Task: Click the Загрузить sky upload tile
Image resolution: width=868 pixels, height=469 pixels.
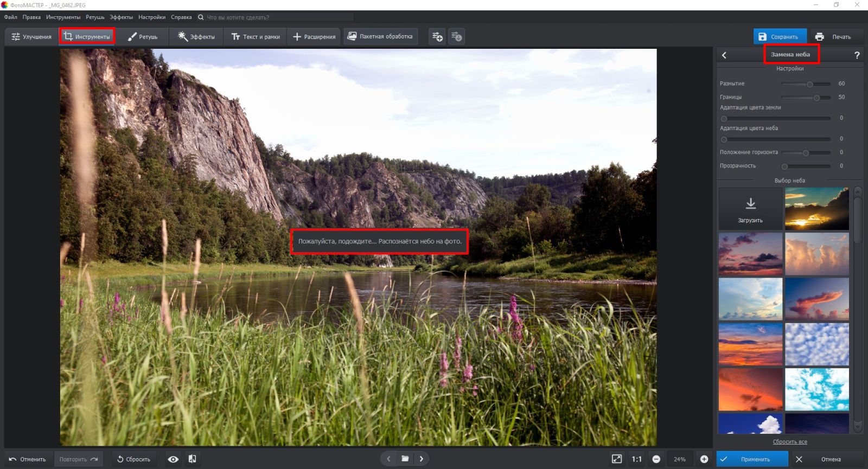Action: click(750, 209)
